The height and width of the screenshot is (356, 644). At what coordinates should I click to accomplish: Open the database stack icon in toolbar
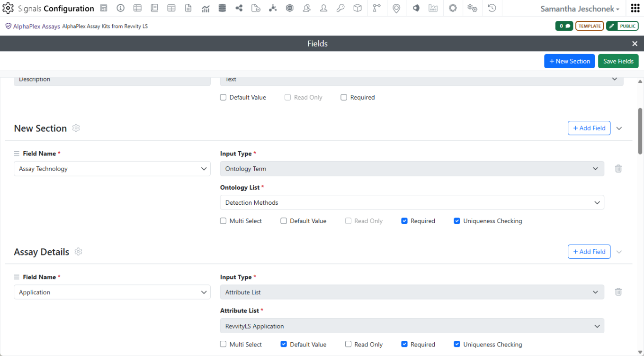tap(222, 8)
